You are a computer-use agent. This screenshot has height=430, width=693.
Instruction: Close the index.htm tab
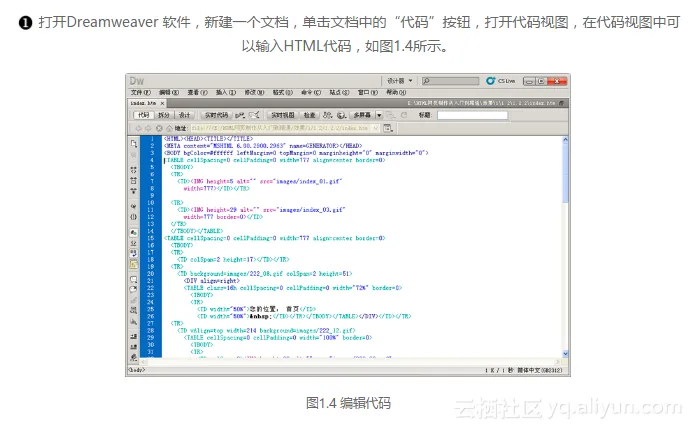(x=162, y=103)
